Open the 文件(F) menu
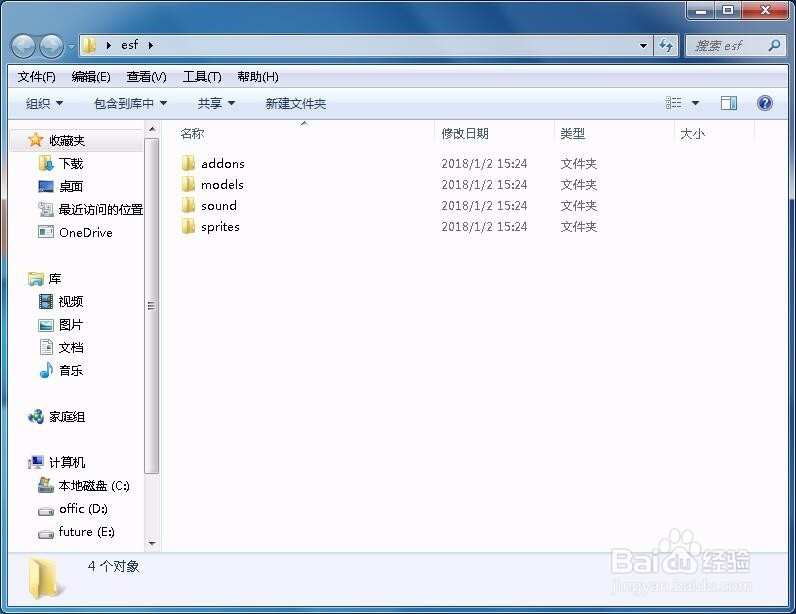 click(37, 77)
